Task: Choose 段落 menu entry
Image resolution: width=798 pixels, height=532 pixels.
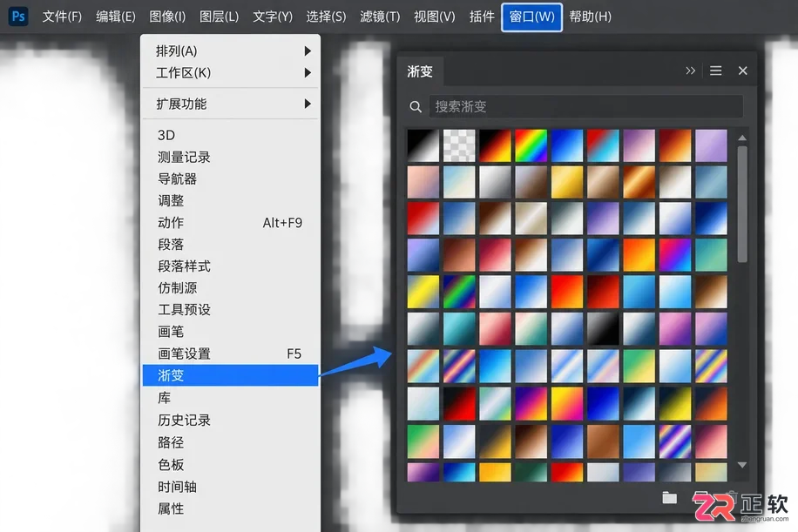Action: point(231,244)
